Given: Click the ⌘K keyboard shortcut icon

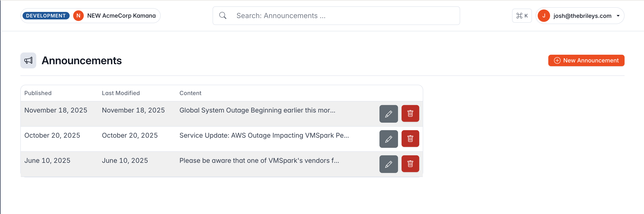Looking at the screenshot, I should click(x=522, y=15).
